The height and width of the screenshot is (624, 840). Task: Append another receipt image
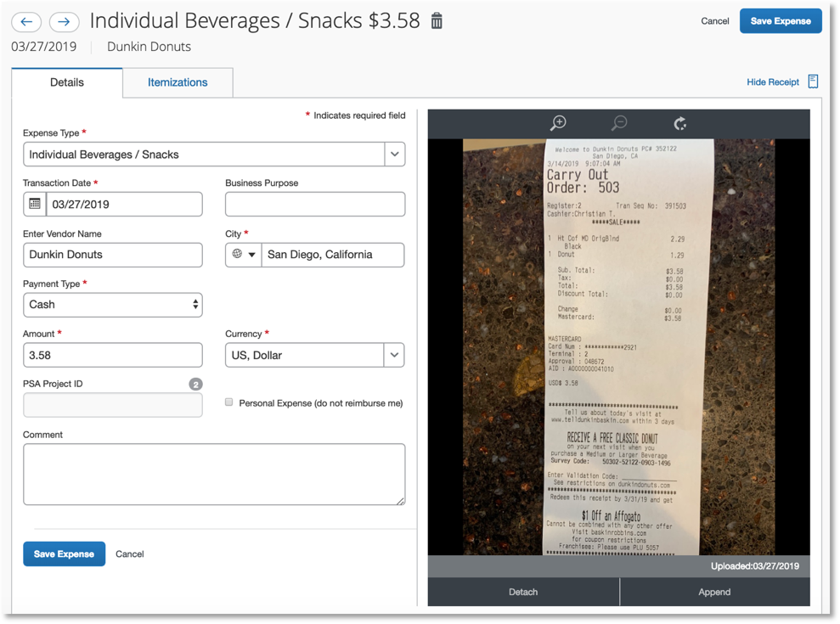coord(714,592)
